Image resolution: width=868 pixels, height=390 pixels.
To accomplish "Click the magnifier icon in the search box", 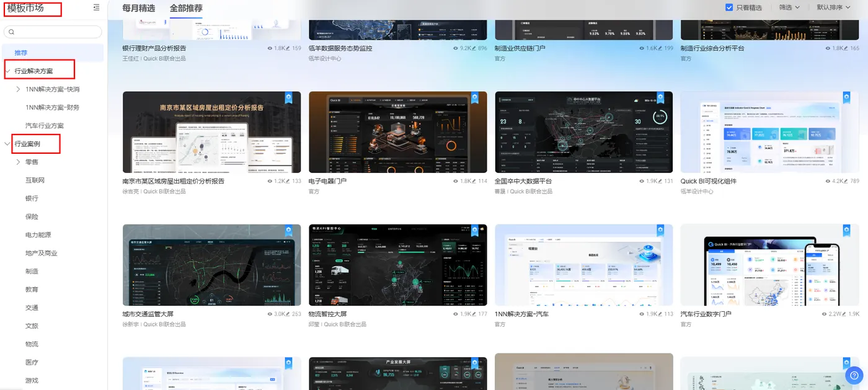I will tap(11, 32).
